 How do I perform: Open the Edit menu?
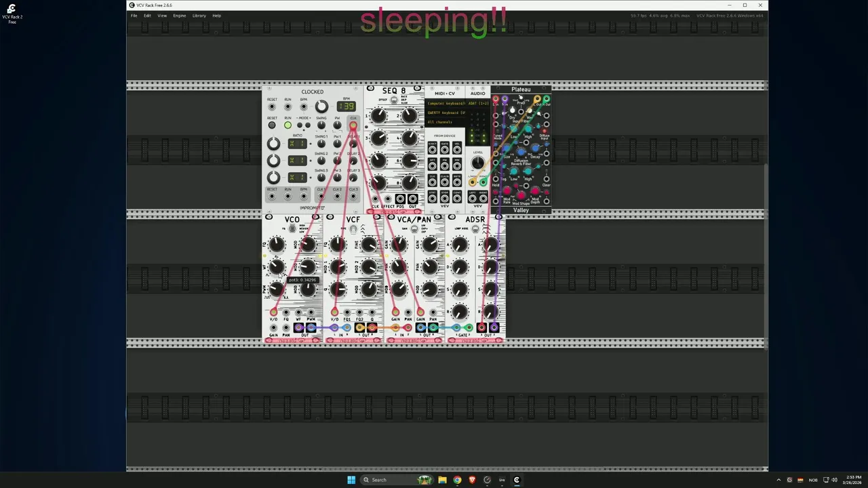(146, 16)
